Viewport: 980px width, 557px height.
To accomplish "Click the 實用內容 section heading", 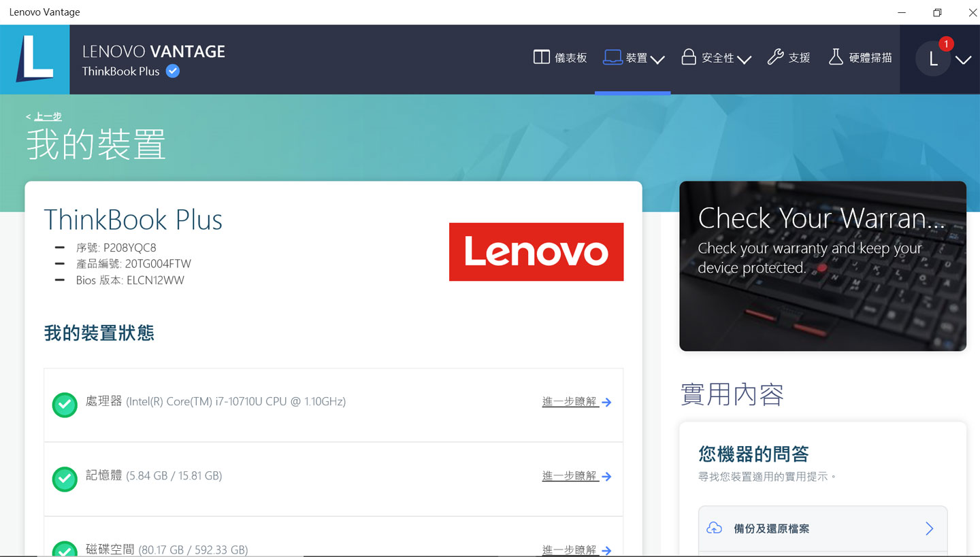I will [732, 394].
